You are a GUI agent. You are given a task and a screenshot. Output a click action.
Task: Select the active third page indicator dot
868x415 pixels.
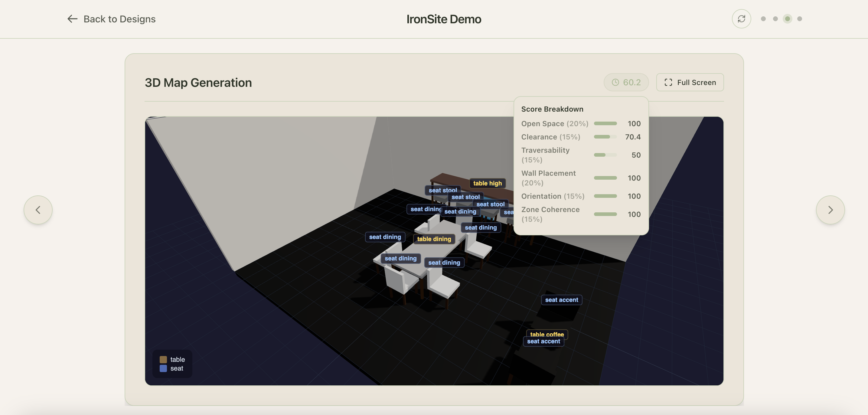pos(788,19)
